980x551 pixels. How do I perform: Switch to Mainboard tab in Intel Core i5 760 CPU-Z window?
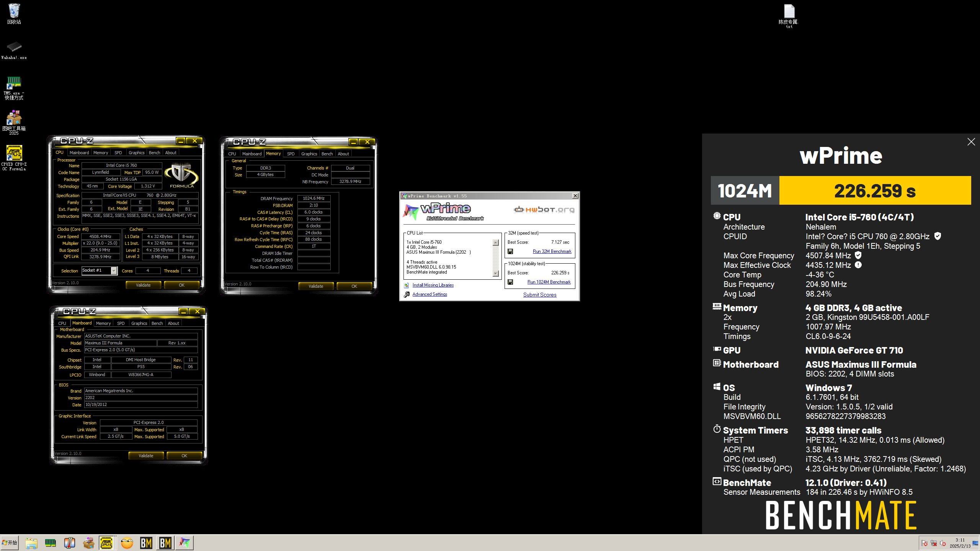point(79,153)
